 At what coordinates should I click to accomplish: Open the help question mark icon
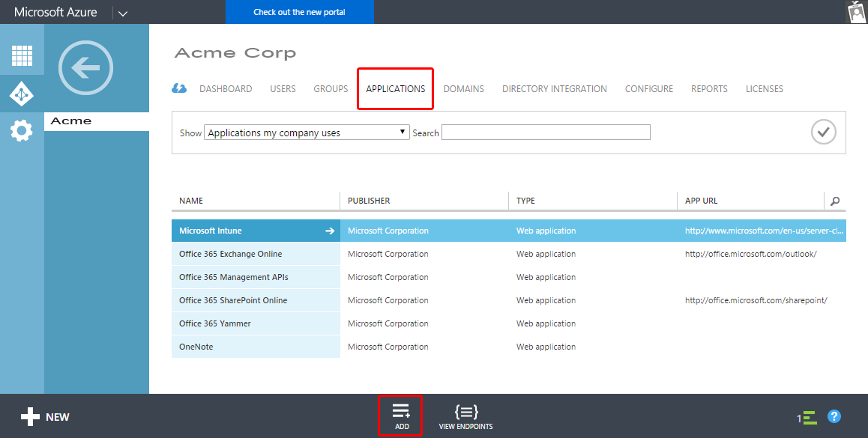tap(834, 416)
